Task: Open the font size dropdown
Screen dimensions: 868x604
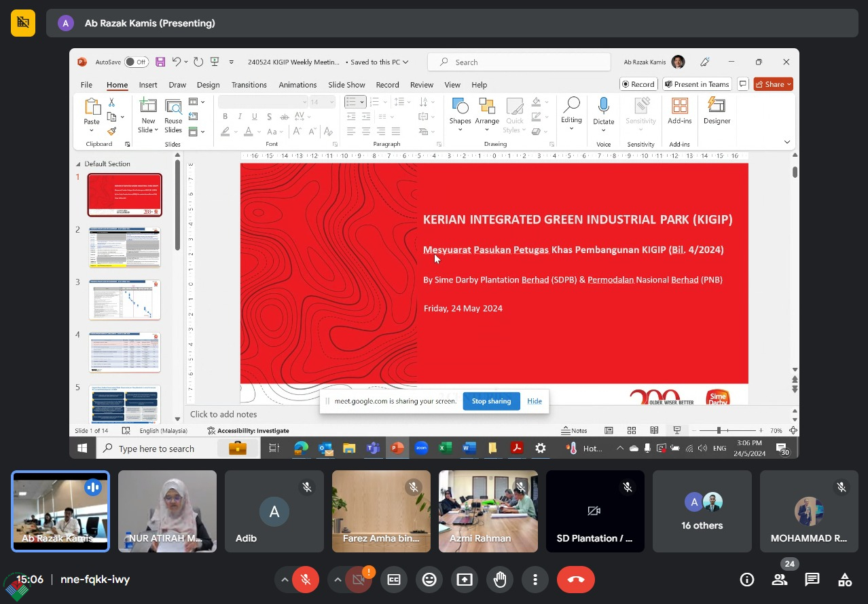Action: (332, 102)
